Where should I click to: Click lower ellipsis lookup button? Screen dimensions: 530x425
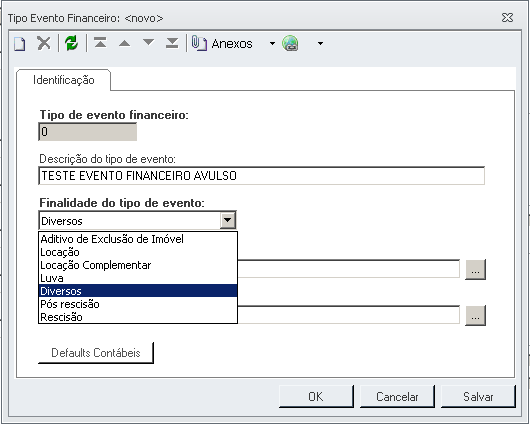[476, 315]
